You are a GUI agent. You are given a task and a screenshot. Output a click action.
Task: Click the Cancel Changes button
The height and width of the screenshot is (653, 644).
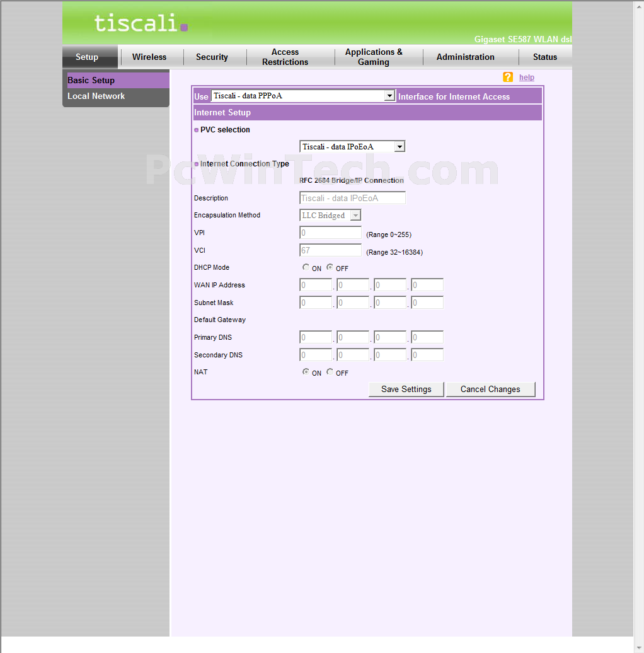pyautogui.click(x=490, y=390)
